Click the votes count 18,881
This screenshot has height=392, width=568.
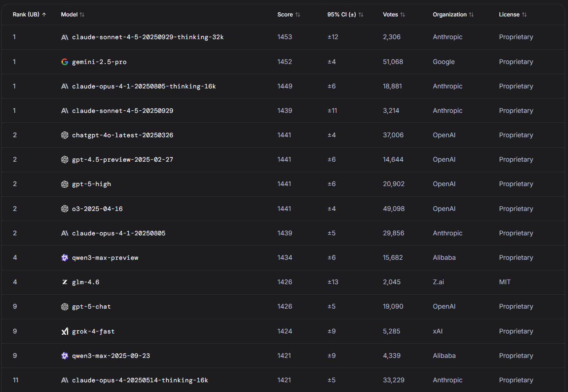393,86
